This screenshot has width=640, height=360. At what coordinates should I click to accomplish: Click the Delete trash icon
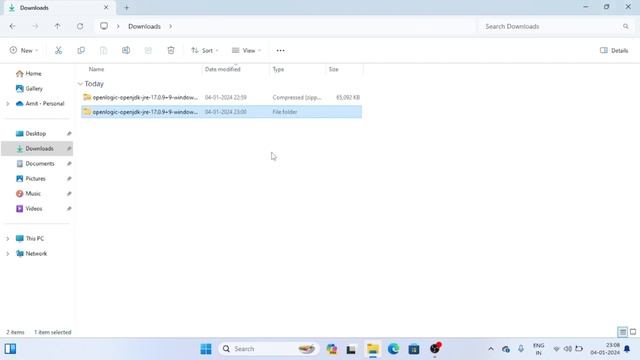[171, 50]
